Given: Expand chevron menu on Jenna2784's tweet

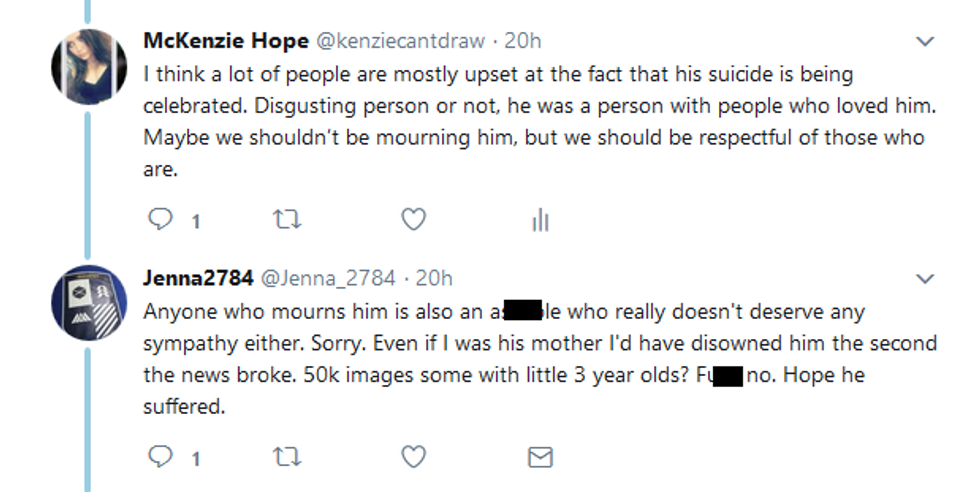Looking at the screenshot, I should click(x=926, y=278).
